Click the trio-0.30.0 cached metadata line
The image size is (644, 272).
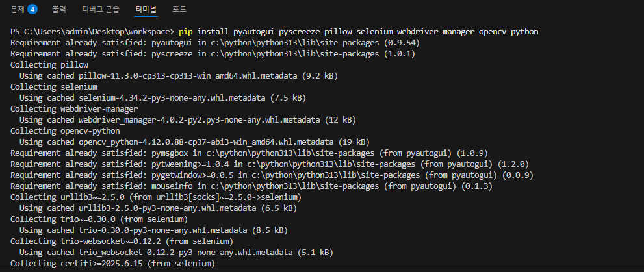[x=153, y=231]
